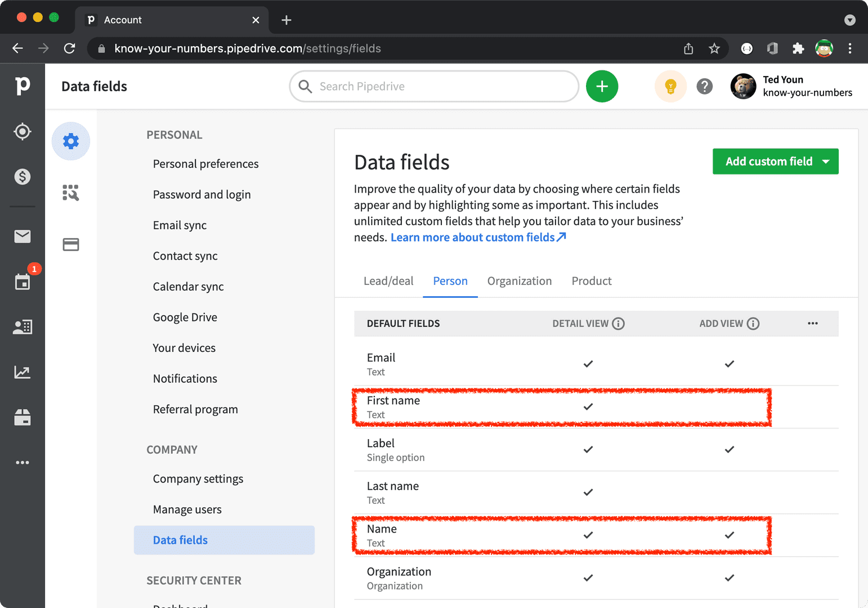Viewport: 868px width, 608px height.
Task: Open Ted Youn's profile avatar
Action: tap(743, 86)
